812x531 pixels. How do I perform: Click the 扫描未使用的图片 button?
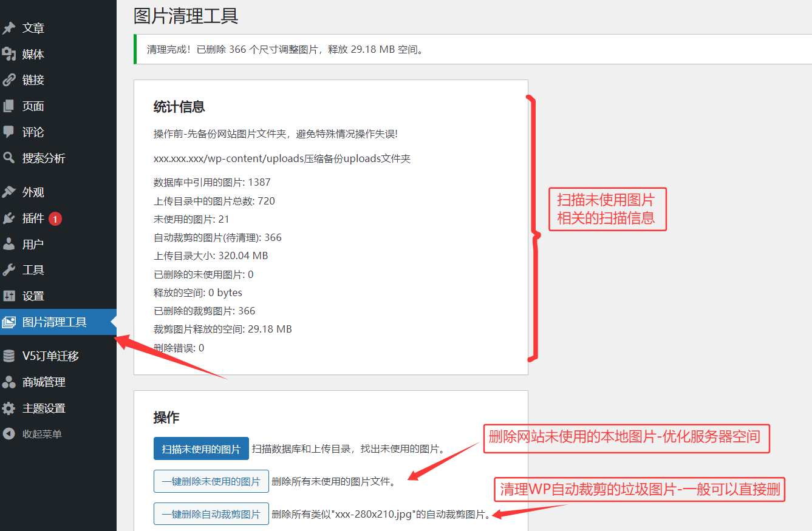click(x=201, y=449)
